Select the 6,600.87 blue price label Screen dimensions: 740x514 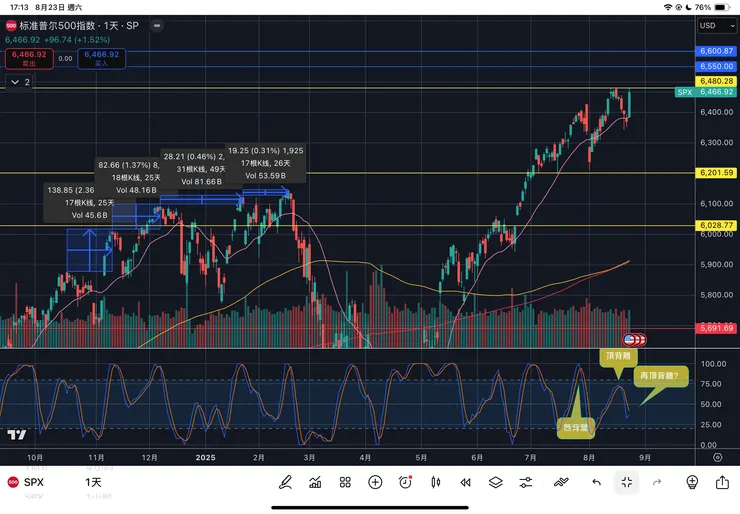(x=716, y=51)
